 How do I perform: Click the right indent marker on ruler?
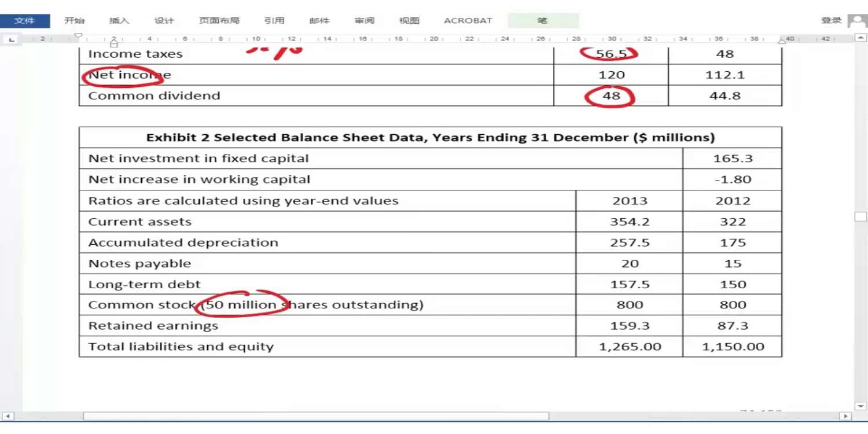[782, 42]
